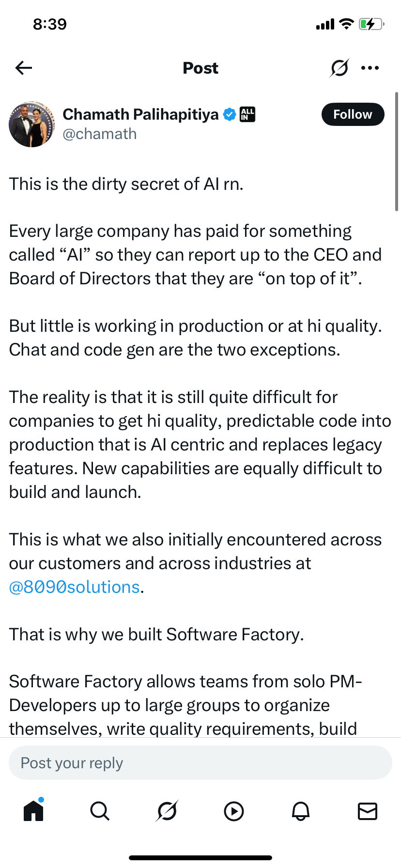Tap the blue verified badge

230,114
